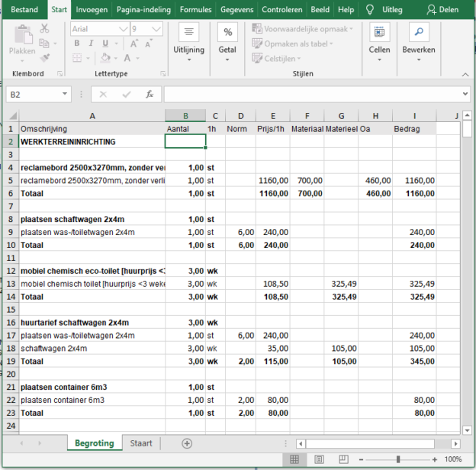Select column header E

point(273,116)
